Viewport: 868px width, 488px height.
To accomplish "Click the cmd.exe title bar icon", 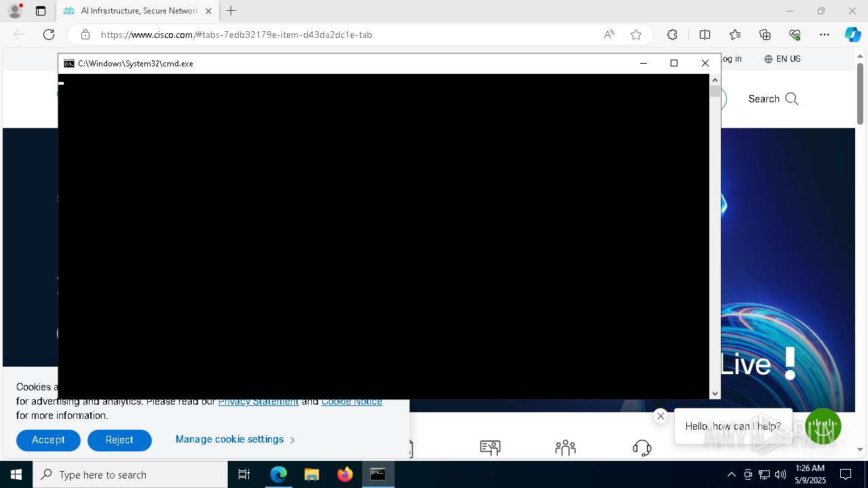I will pos(68,63).
